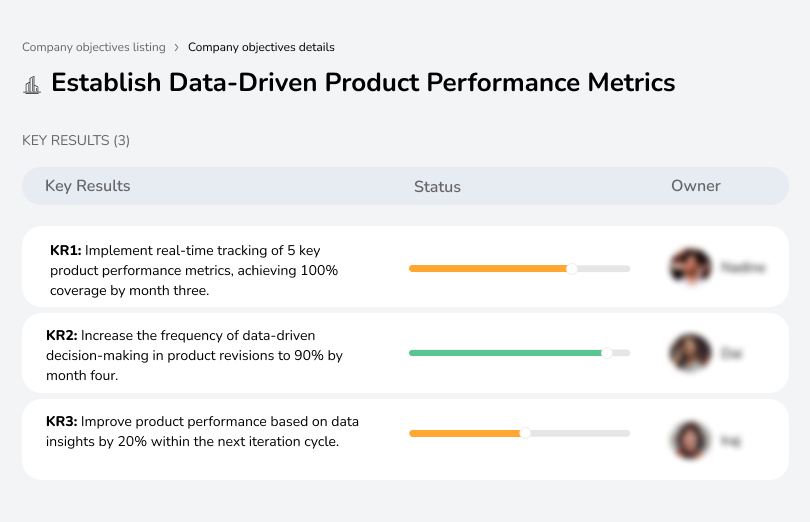Click the company building icon beside the title
Viewport: 810px width, 522px height.
click(x=32, y=85)
